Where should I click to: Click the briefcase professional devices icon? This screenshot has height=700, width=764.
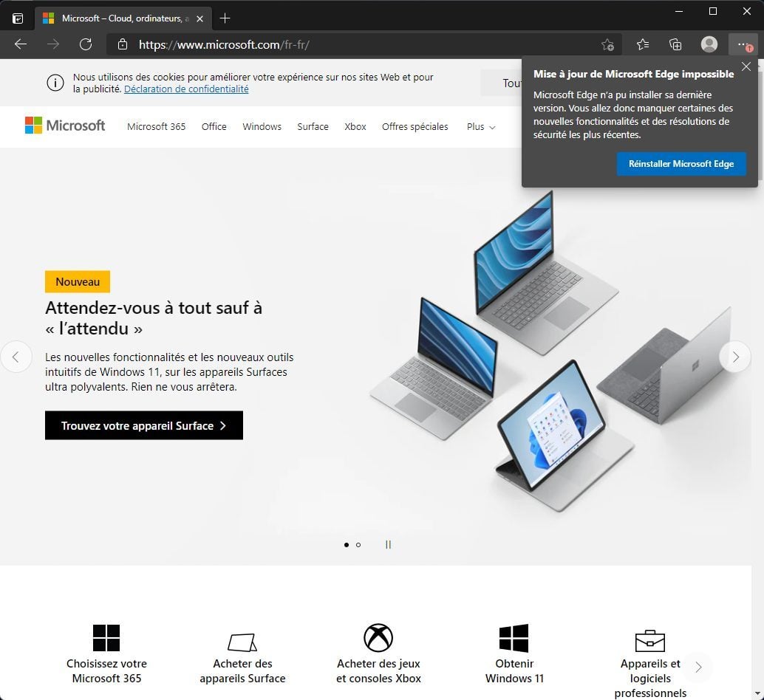[650, 641]
